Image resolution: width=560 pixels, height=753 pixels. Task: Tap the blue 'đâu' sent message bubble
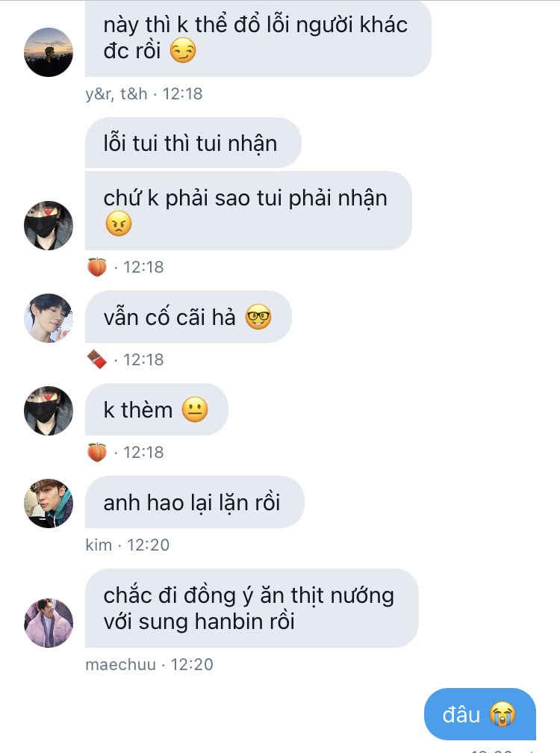click(x=480, y=714)
